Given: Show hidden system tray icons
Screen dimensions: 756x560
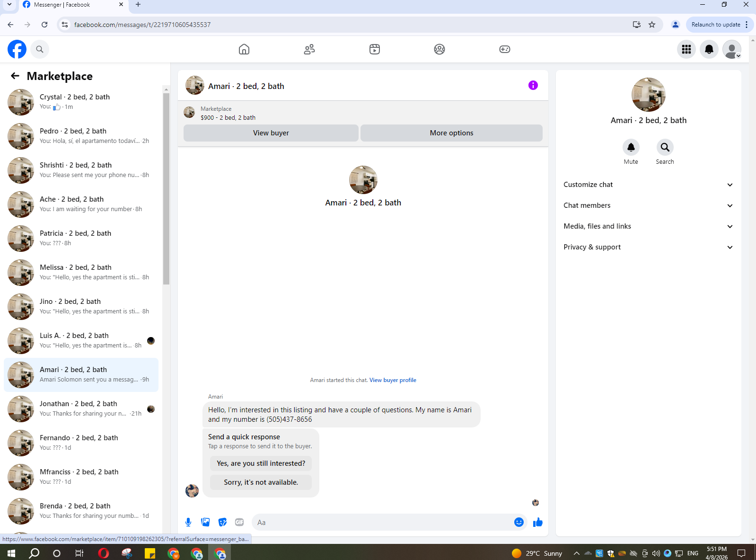Looking at the screenshot, I should (576, 553).
